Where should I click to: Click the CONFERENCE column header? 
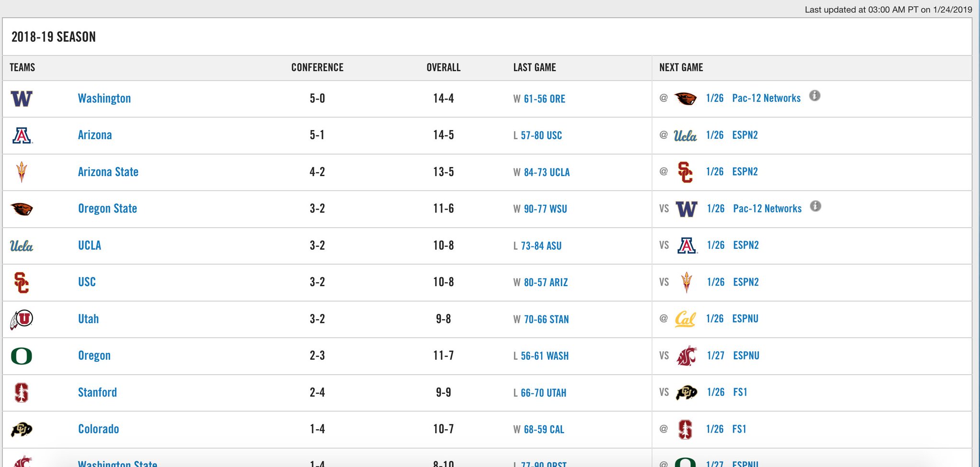click(x=317, y=67)
